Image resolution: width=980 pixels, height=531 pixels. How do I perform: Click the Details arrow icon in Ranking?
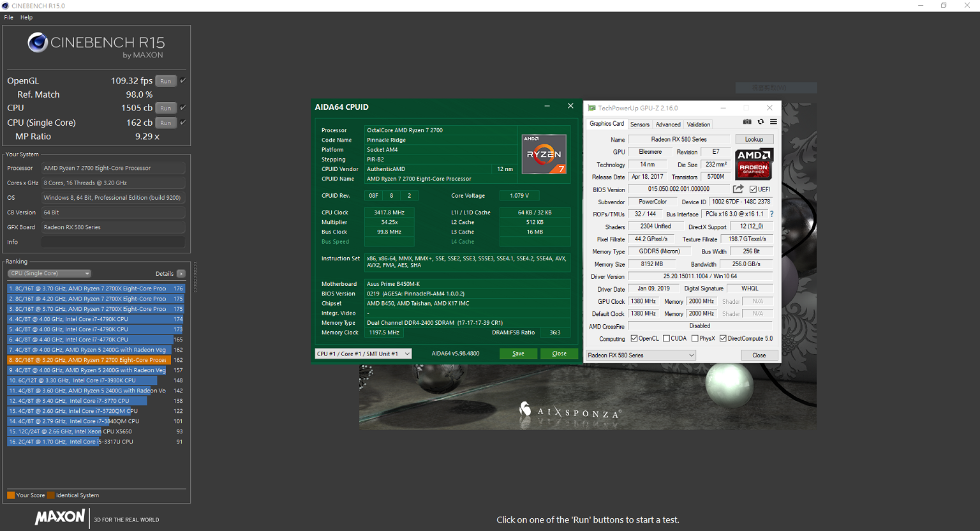pos(181,274)
